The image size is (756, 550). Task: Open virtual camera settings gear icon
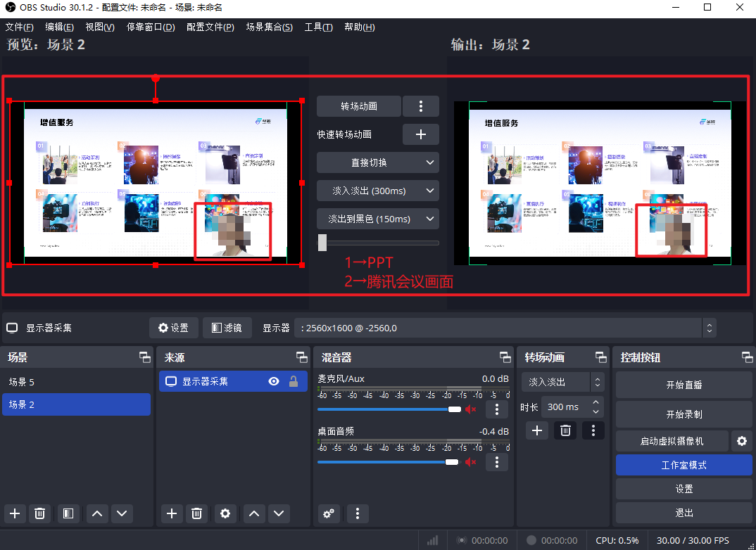(x=741, y=441)
